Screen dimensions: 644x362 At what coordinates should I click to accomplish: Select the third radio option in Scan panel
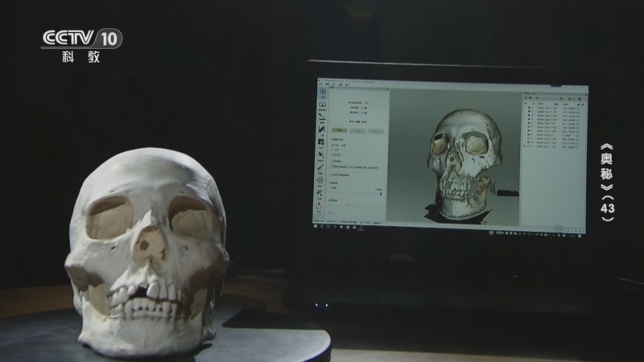(332, 154)
